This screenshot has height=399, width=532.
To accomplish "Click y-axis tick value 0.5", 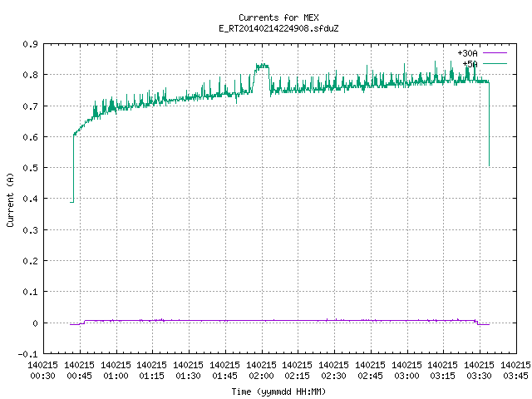I will coord(30,168).
